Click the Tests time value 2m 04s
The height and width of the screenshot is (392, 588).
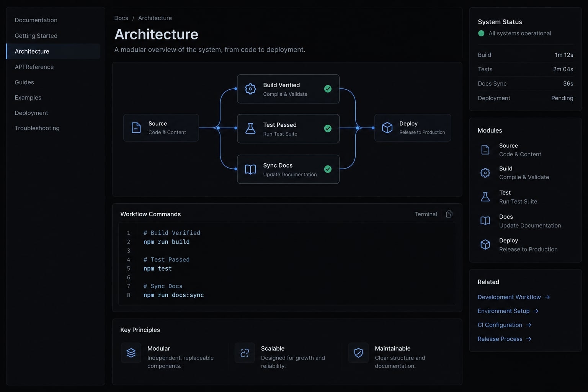pos(563,69)
